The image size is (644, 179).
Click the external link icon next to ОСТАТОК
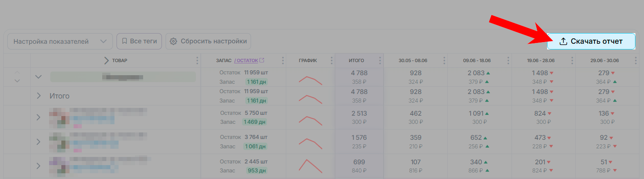[x=262, y=60]
